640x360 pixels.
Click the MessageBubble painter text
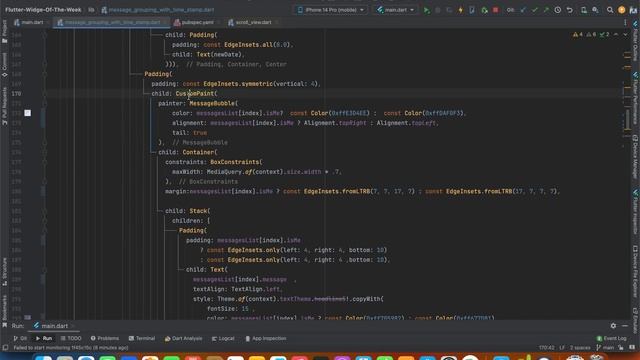(x=212, y=103)
